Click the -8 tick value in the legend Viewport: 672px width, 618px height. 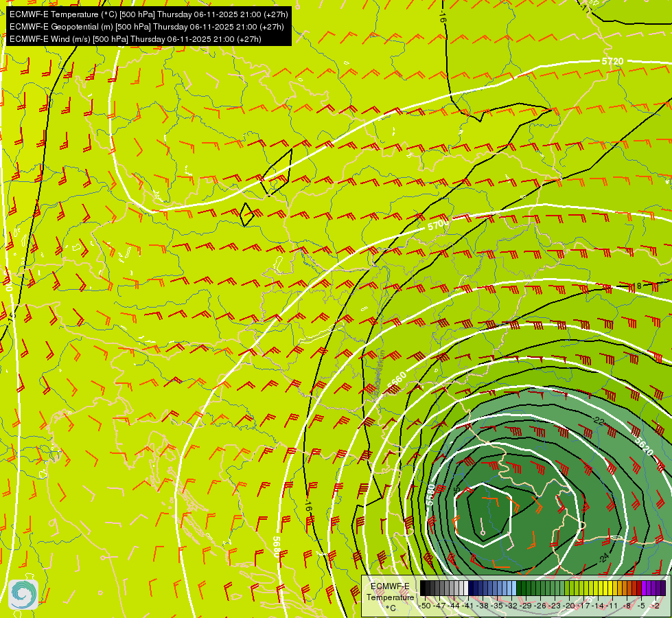point(627,606)
